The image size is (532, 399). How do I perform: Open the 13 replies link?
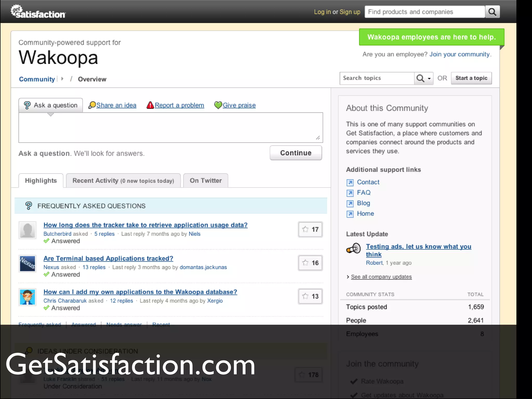coord(94,267)
